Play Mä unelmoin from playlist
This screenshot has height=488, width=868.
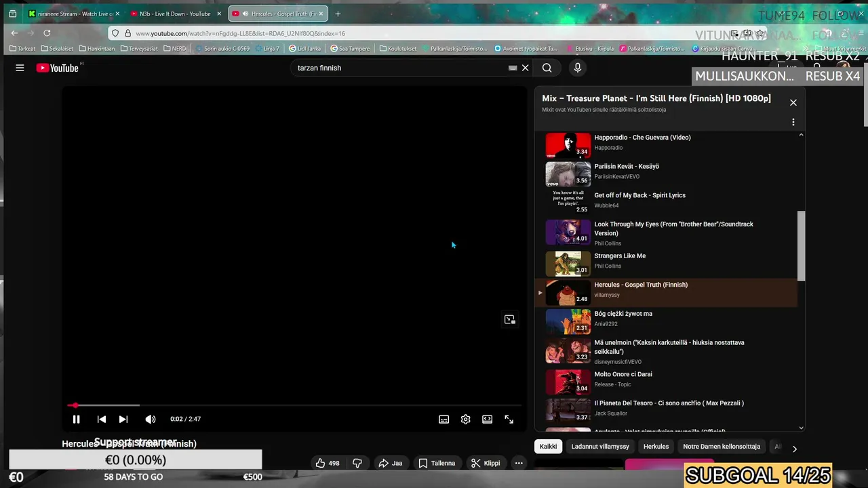tap(665, 352)
